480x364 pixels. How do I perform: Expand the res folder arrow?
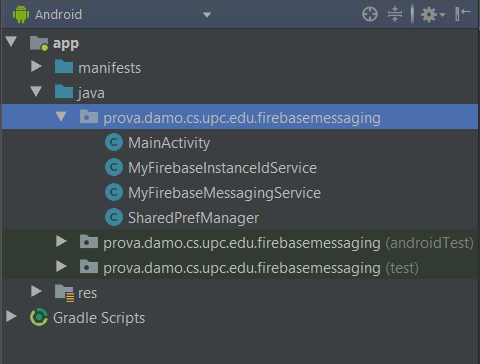click(x=36, y=291)
